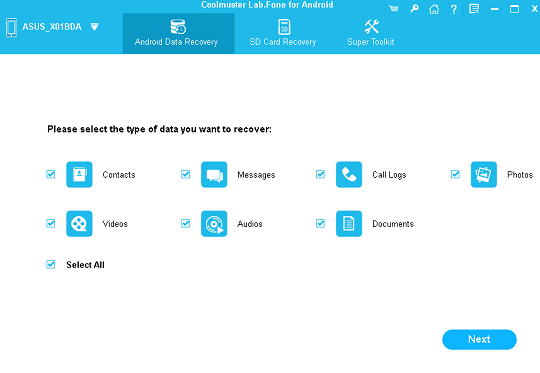Click the Select All label

tap(85, 265)
